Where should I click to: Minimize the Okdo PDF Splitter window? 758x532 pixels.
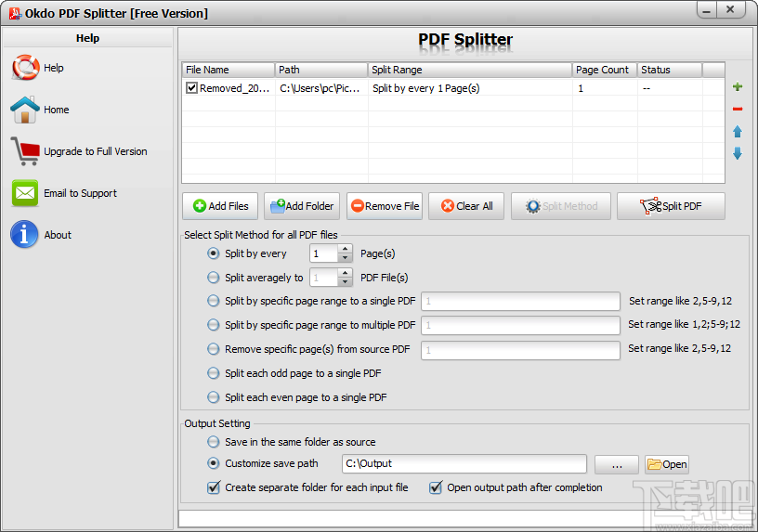tap(707, 10)
